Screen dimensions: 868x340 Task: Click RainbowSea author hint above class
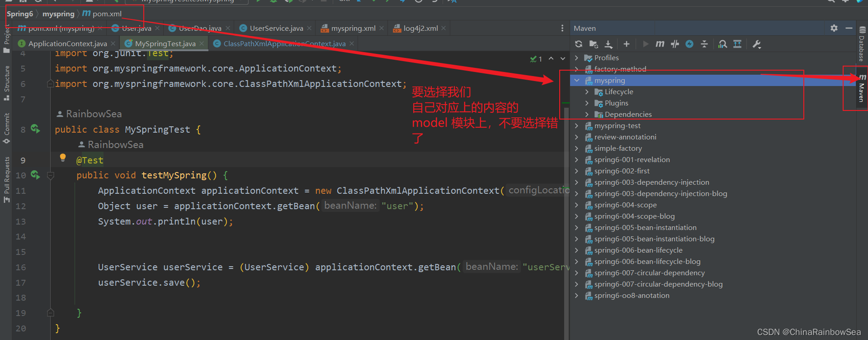[89, 114]
